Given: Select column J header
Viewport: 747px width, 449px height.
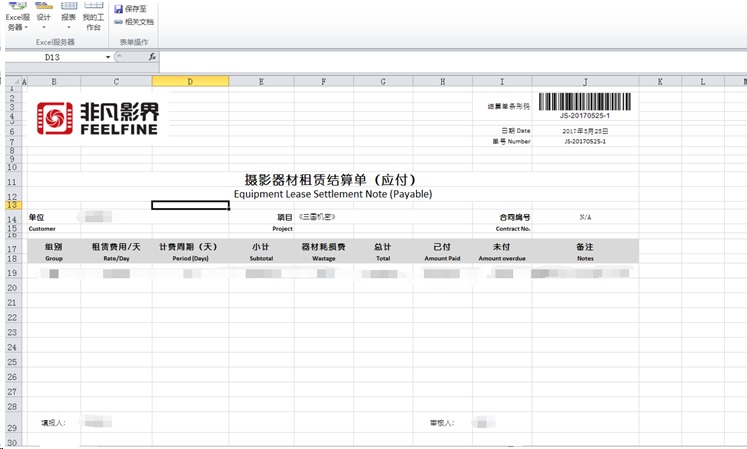Looking at the screenshot, I should coord(585,81).
